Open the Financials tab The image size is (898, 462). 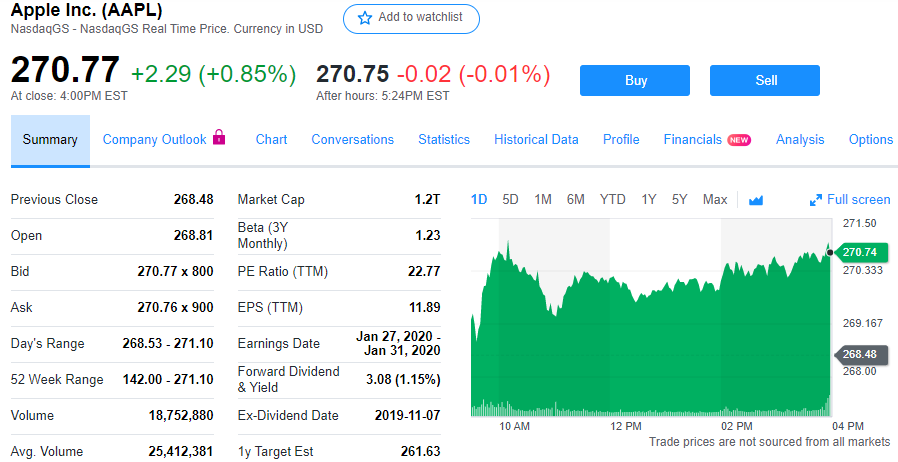click(x=692, y=140)
